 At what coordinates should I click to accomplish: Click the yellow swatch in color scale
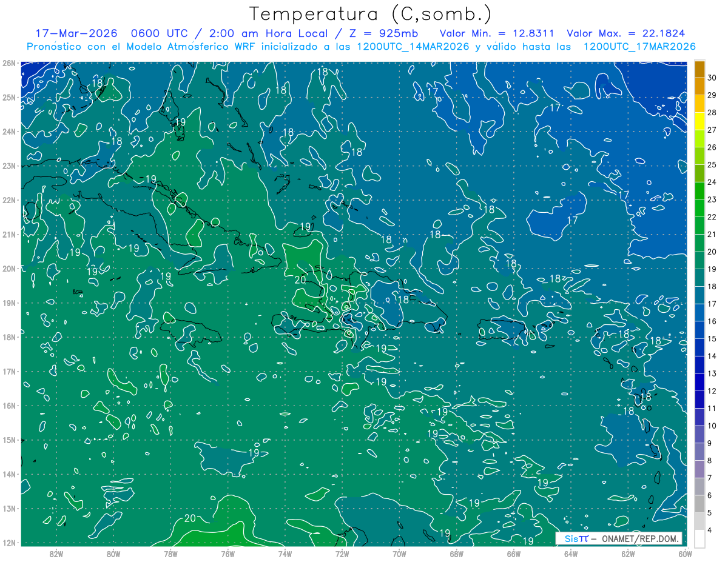coord(699,121)
